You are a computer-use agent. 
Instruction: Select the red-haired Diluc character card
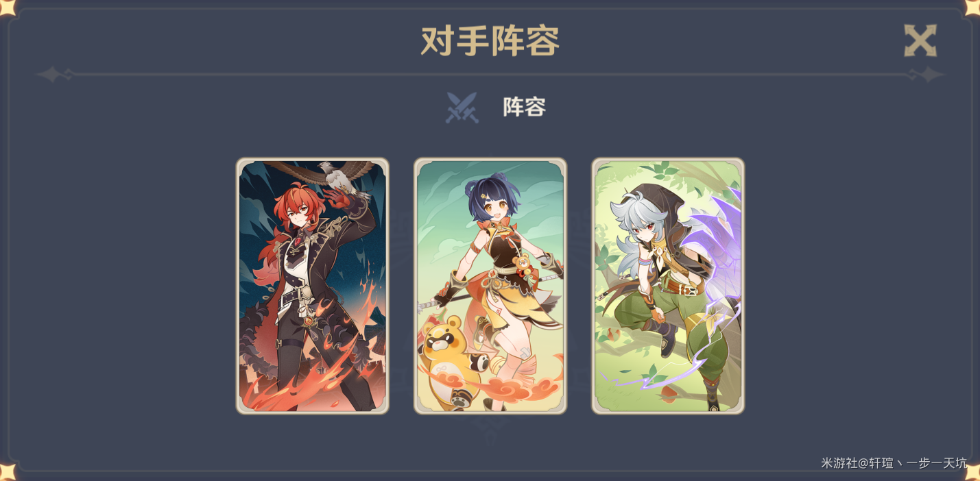(313, 286)
